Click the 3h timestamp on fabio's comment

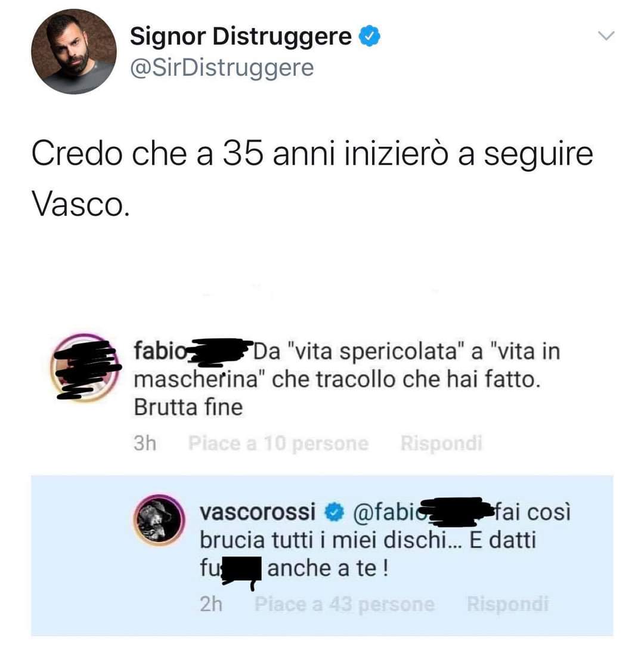point(145,443)
